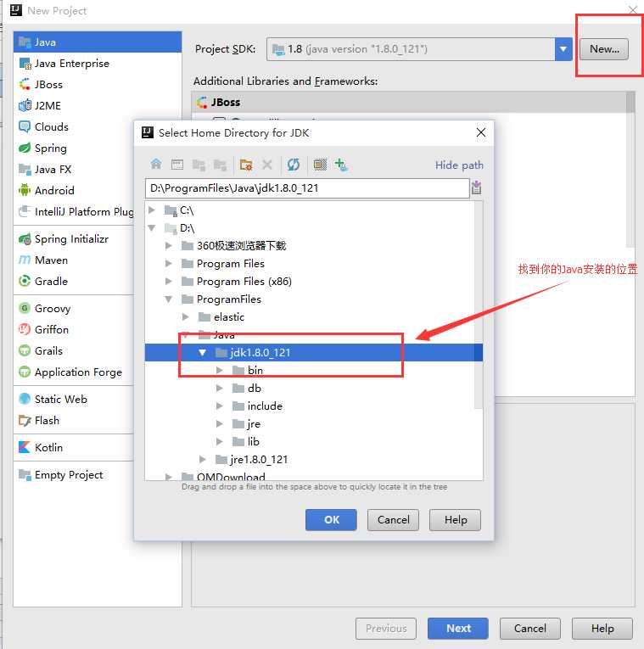The height and width of the screenshot is (649, 644).
Task: Cancel the New Project wizard
Action: [530, 629]
